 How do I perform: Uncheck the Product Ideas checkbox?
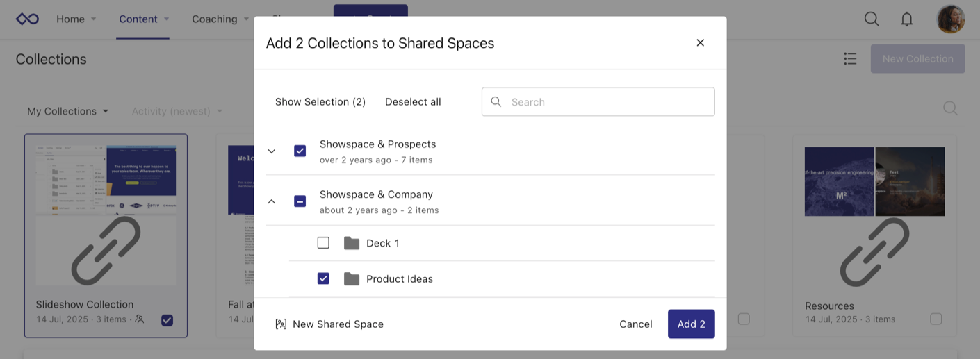click(x=323, y=279)
